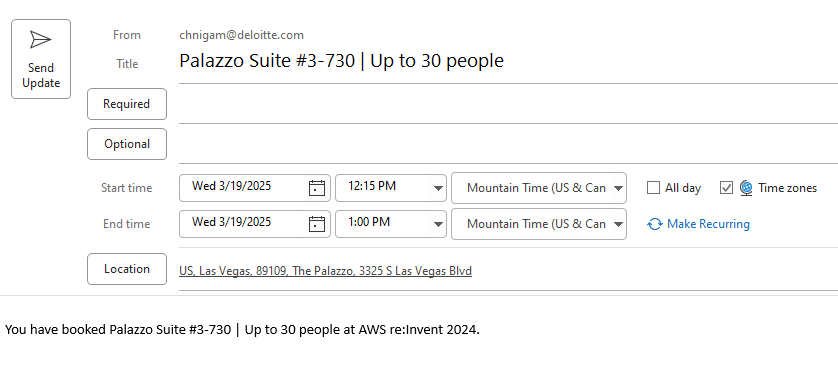
Task: Click the Optional attendees input field
Action: (508, 144)
